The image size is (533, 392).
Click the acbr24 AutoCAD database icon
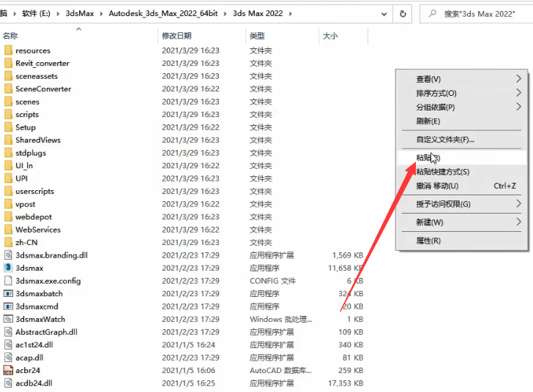tap(8, 370)
